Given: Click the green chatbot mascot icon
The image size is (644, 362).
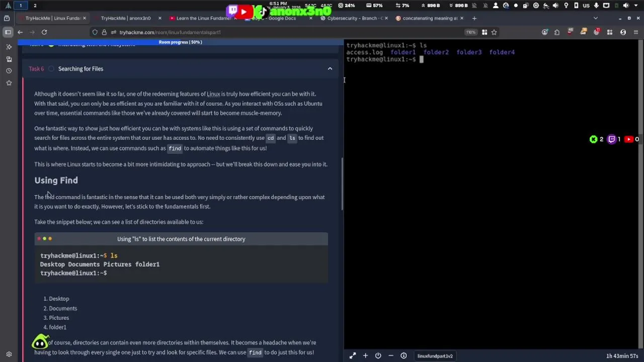Looking at the screenshot, I should click(40, 342).
